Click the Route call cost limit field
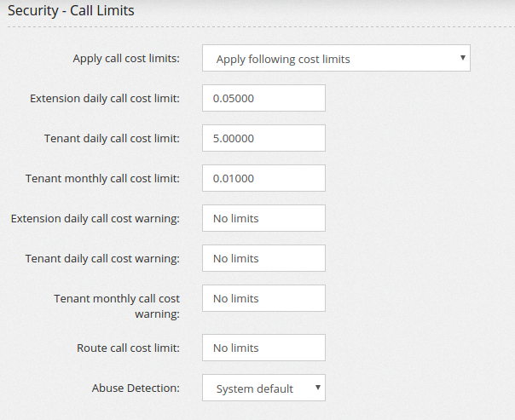The image size is (515, 420). click(263, 348)
